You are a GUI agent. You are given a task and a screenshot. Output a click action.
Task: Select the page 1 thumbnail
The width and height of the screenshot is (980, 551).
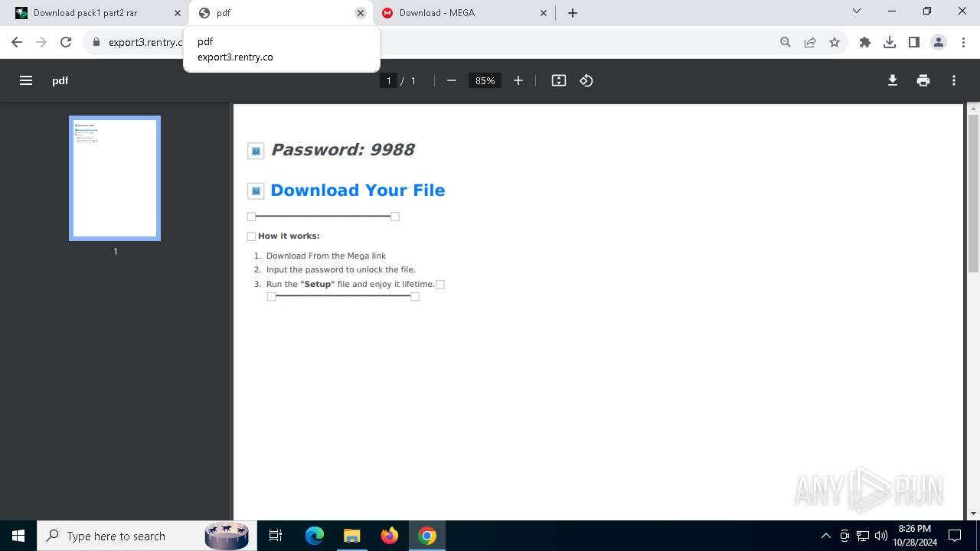115,178
